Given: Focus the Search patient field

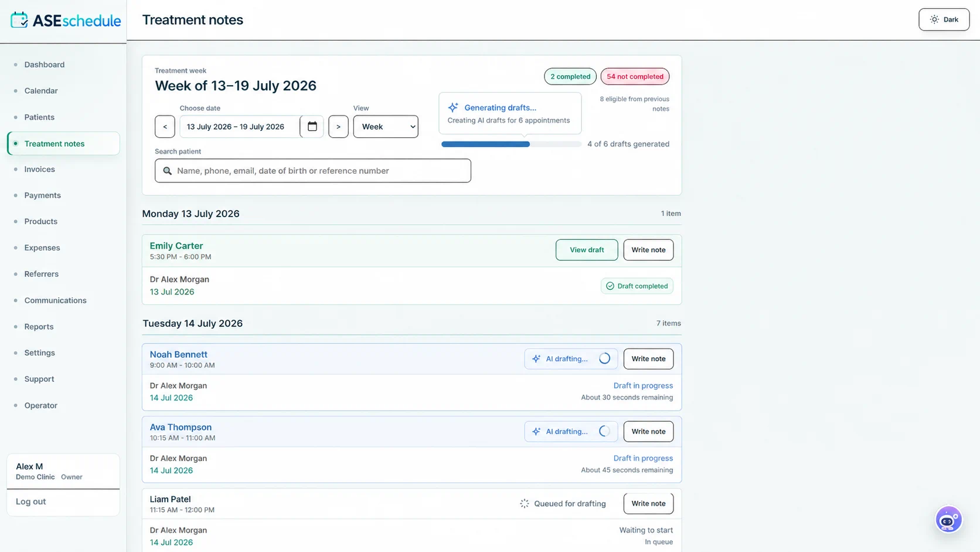Looking at the screenshot, I should [313, 171].
